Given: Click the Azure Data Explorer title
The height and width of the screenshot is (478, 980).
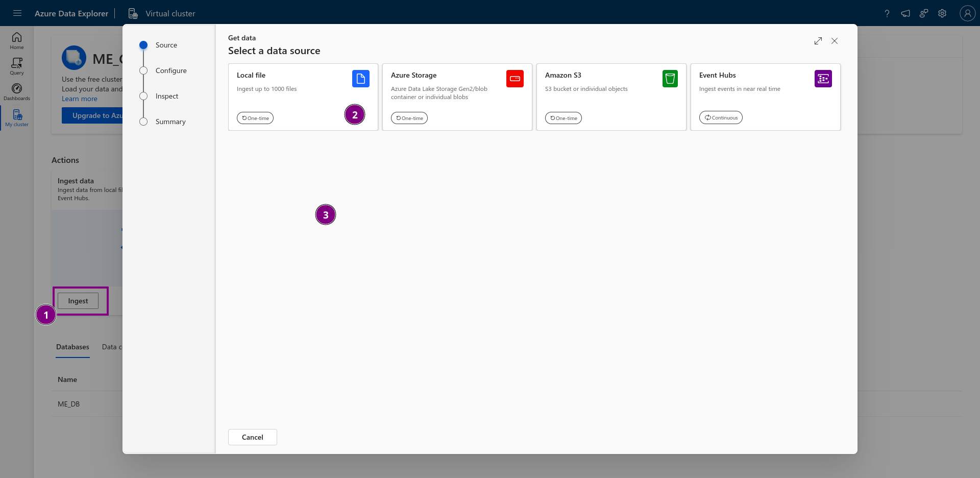Looking at the screenshot, I should pyautogui.click(x=71, y=14).
